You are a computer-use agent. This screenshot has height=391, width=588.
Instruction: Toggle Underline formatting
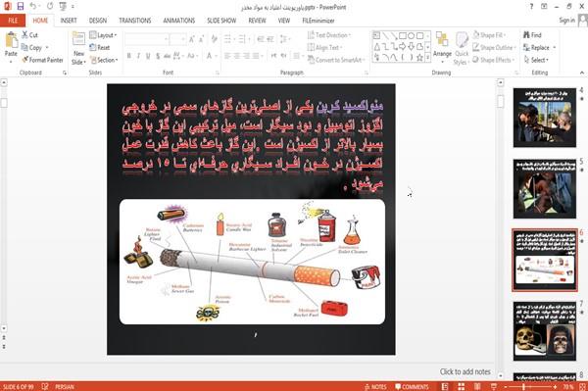[x=148, y=56]
